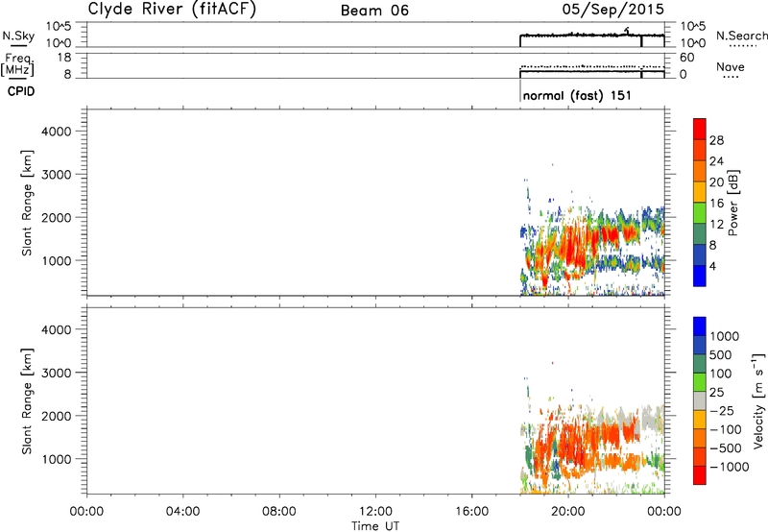
Task: Click the velocity panel "Slant Range [km]" axis label
Action: coord(27,401)
